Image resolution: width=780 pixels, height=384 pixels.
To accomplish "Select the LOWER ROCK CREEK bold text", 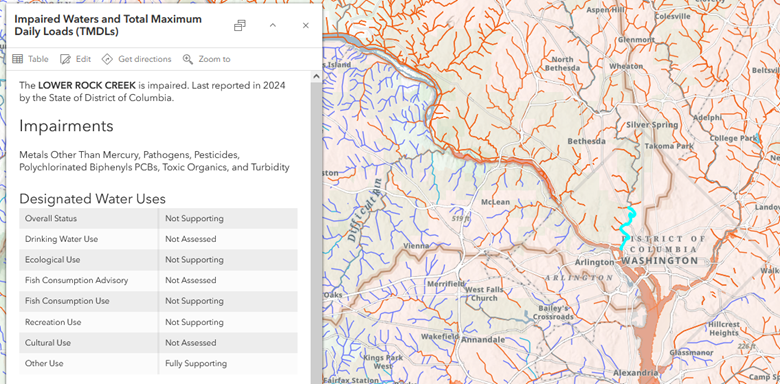I will (x=87, y=85).
